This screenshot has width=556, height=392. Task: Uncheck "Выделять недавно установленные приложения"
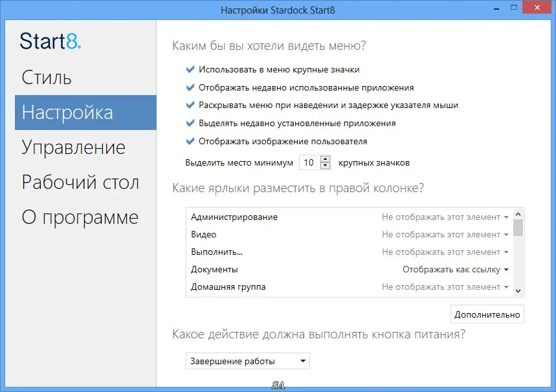190,122
